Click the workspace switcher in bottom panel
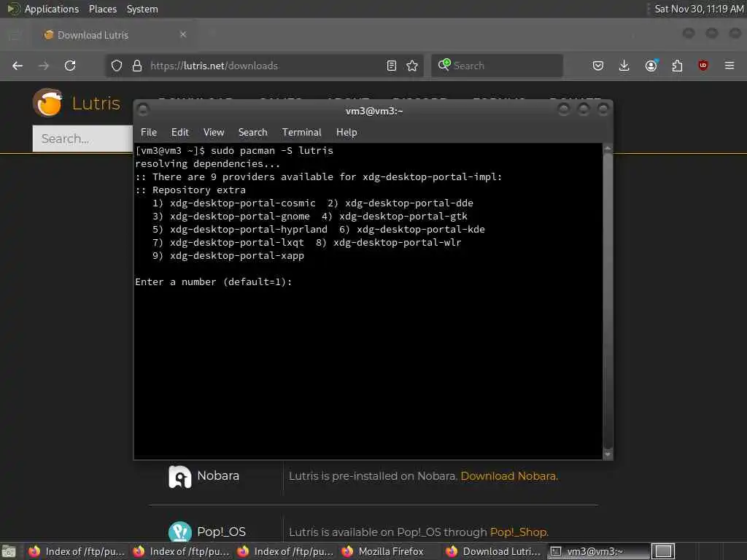The image size is (747, 560). click(663, 551)
